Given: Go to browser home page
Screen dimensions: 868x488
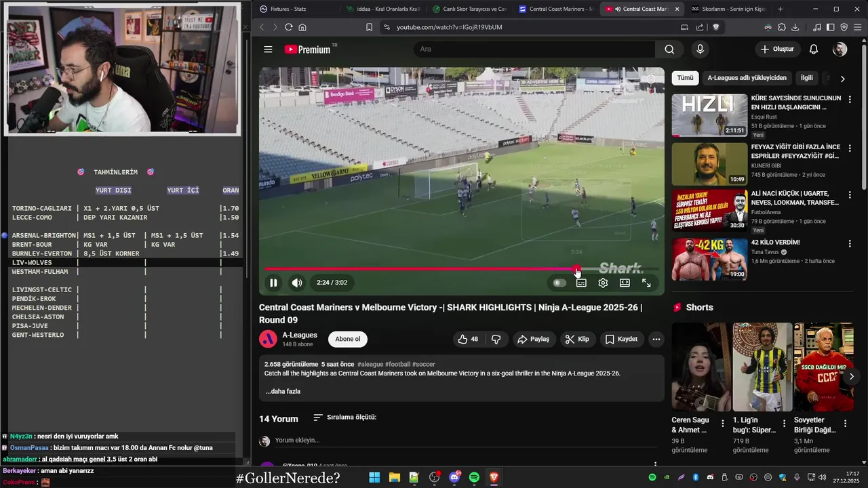Looking at the screenshot, I should pyautogui.click(x=302, y=27).
